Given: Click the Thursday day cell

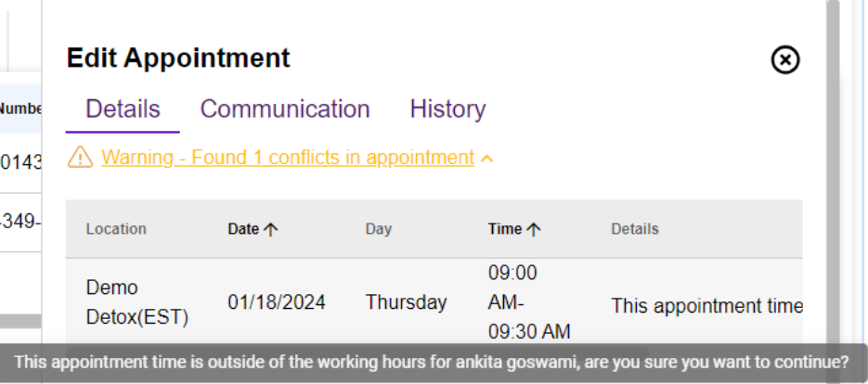Looking at the screenshot, I should 406,302.
